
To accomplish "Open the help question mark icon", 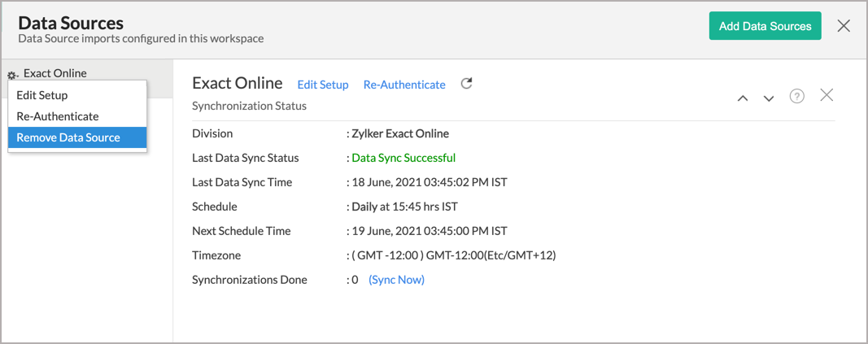I will coord(796,97).
